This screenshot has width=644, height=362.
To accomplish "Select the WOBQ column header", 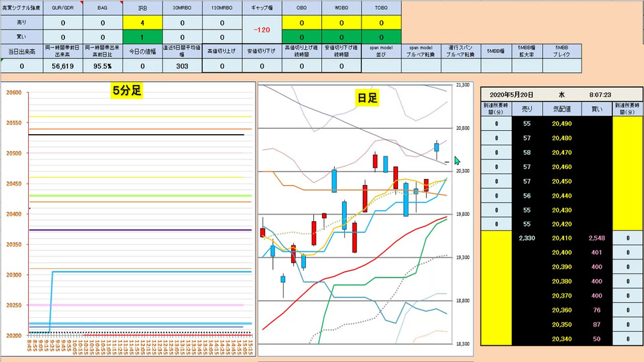I will 341,8.
